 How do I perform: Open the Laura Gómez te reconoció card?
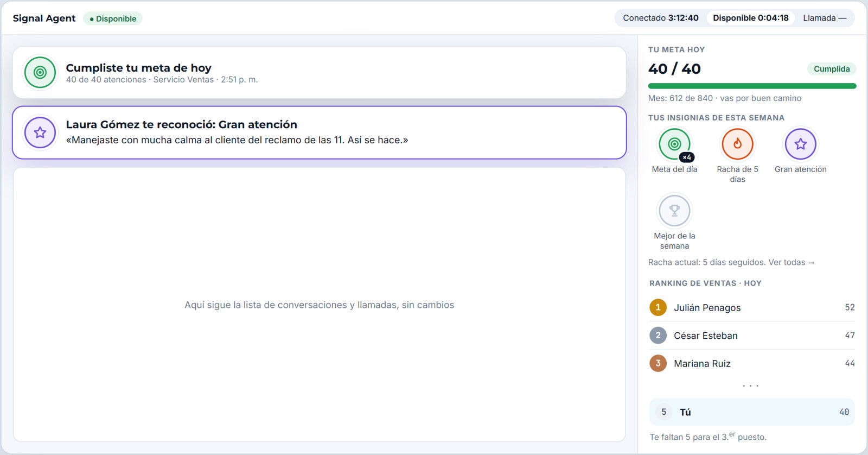click(x=320, y=132)
